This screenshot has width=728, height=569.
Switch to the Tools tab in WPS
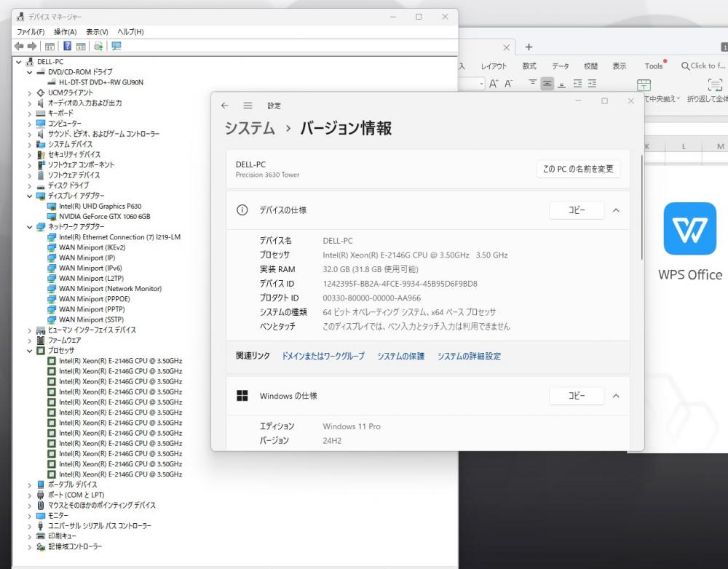tap(653, 66)
